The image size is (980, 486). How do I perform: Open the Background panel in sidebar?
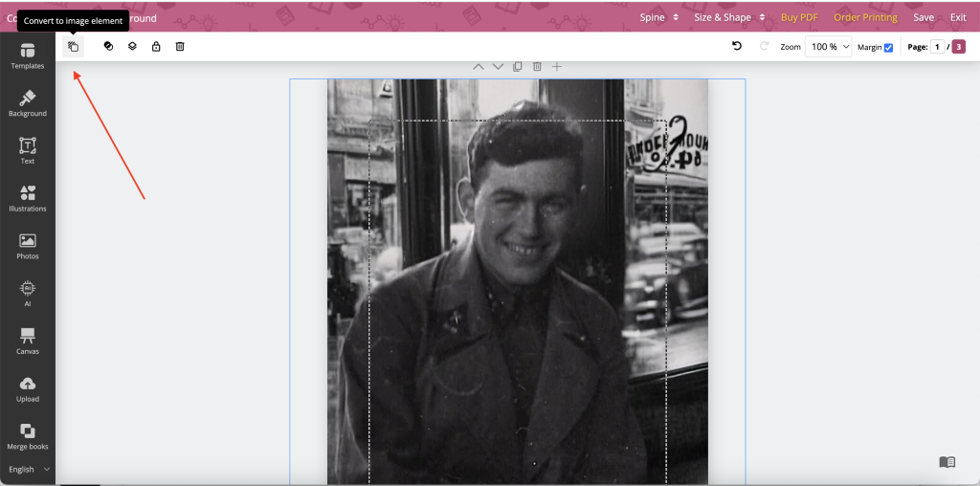(x=28, y=103)
